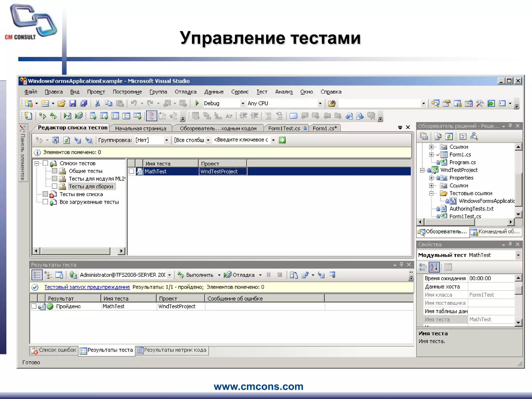Screen dimensions: 532x399
Task: Click the green Apply Filter arrow icon
Action: pyautogui.click(x=282, y=140)
